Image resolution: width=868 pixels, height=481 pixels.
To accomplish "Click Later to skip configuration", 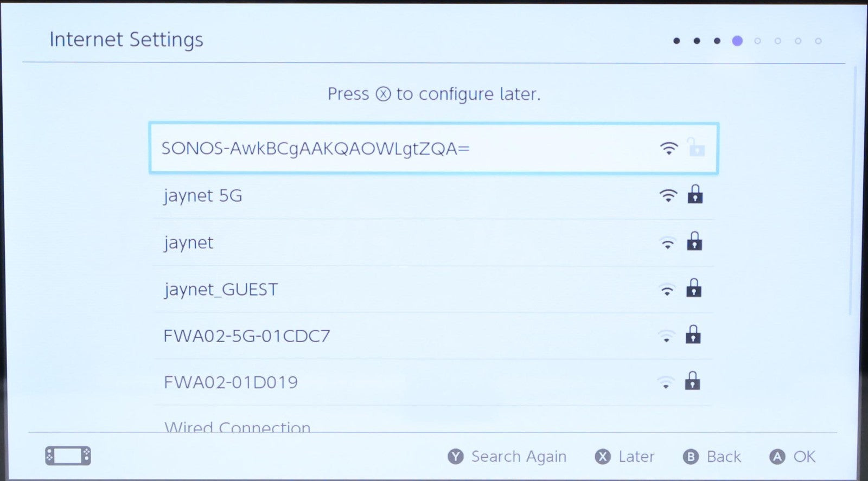I will (625, 457).
